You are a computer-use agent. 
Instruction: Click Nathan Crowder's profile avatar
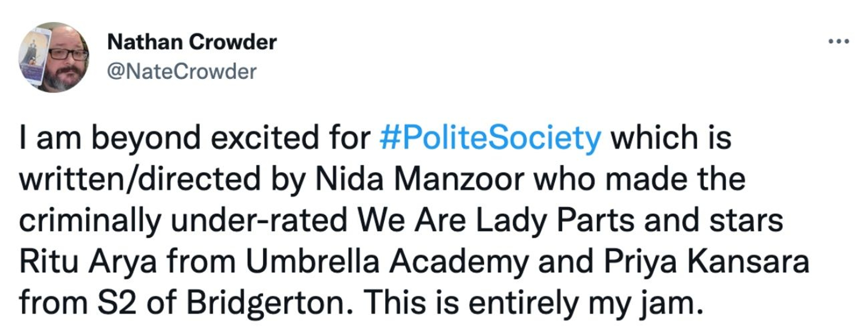[54, 57]
